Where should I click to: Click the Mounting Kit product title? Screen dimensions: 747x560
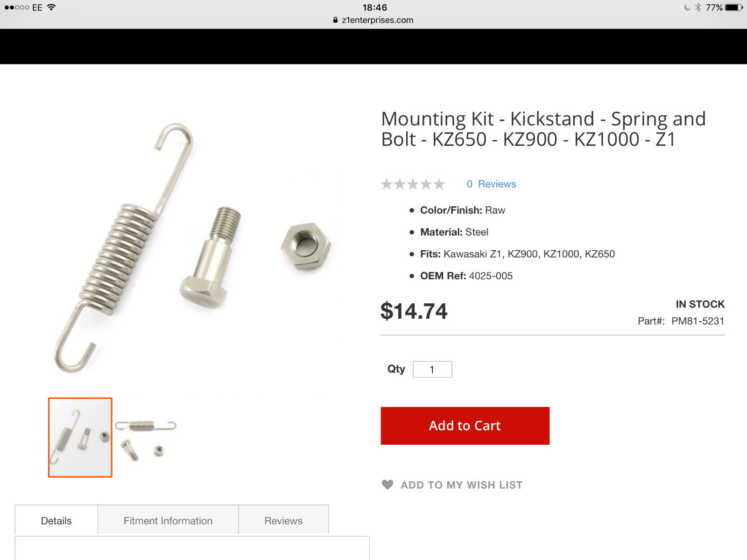[x=543, y=129]
